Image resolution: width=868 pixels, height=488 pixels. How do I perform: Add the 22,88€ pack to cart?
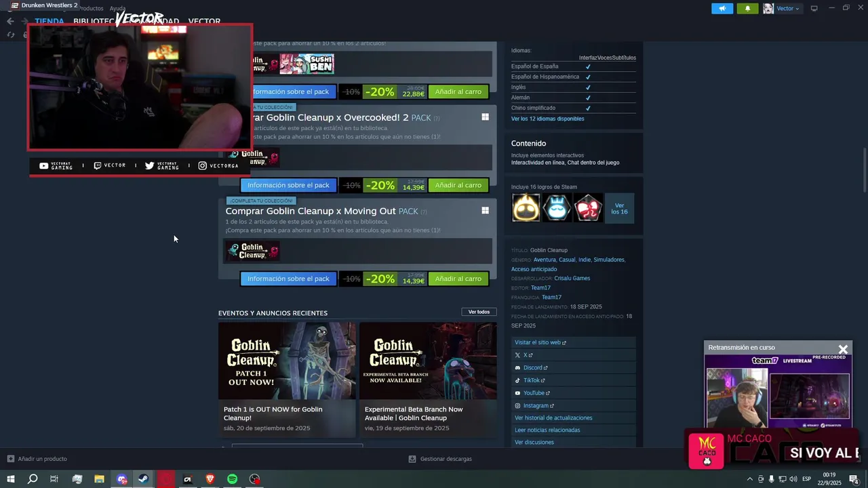point(458,91)
